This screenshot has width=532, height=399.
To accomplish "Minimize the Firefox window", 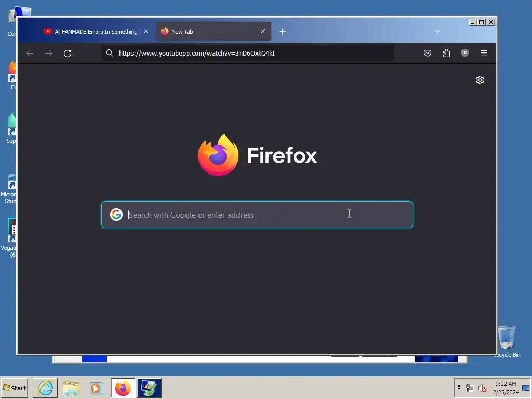I will [472, 22].
